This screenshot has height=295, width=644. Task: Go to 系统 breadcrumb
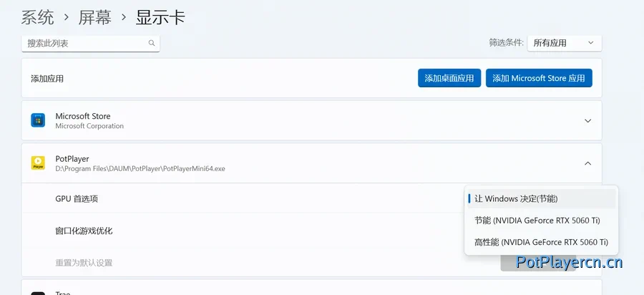coord(37,18)
